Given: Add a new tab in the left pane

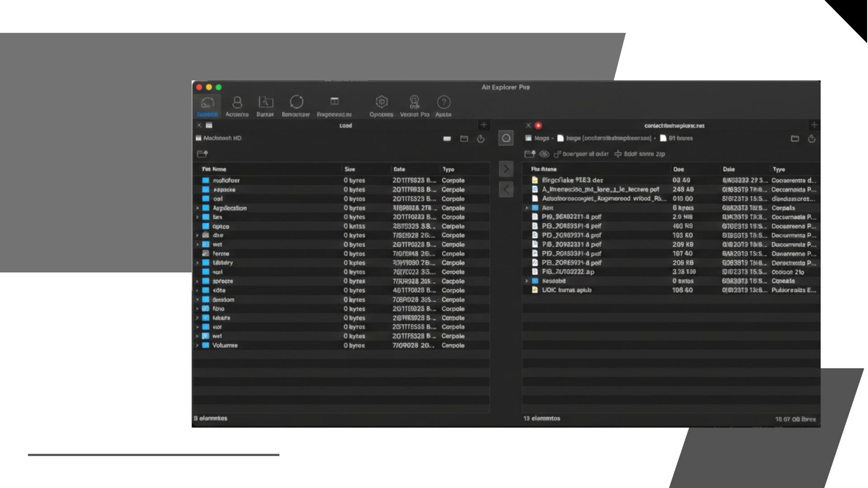Looking at the screenshot, I should tap(483, 125).
